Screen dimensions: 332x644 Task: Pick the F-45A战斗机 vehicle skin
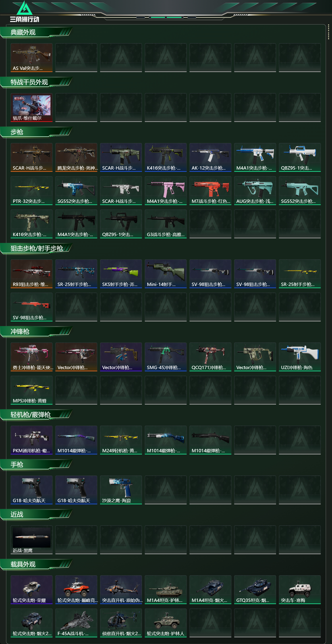(x=76, y=623)
